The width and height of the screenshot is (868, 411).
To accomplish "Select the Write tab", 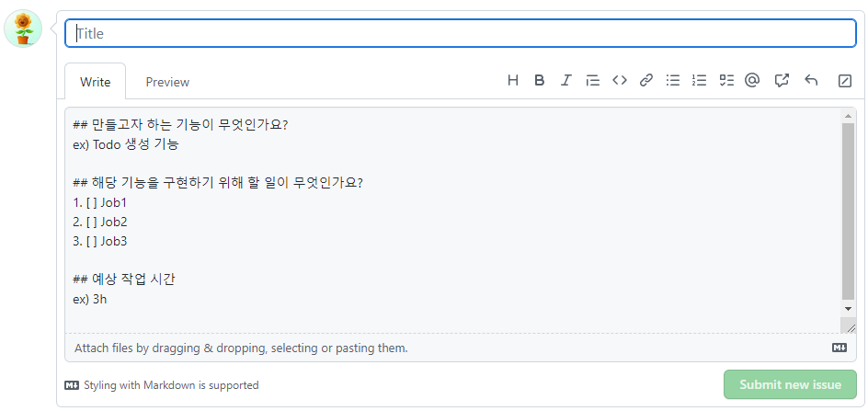I will tap(96, 82).
